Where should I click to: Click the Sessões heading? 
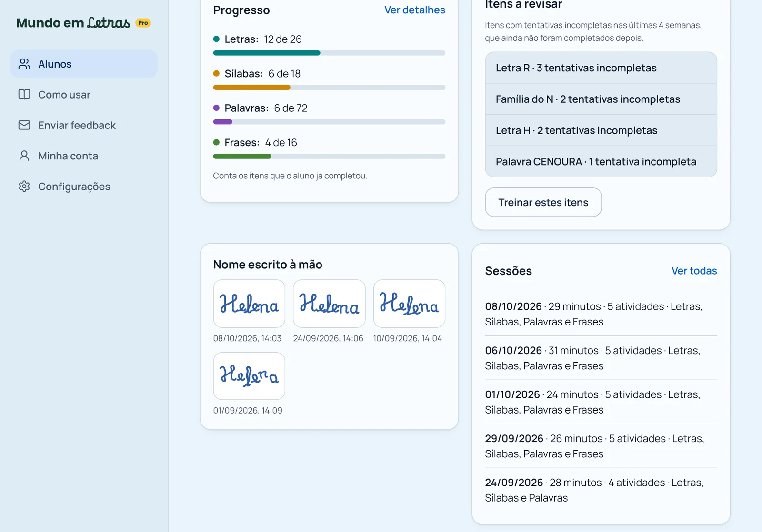pyautogui.click(x=508, y=271)
